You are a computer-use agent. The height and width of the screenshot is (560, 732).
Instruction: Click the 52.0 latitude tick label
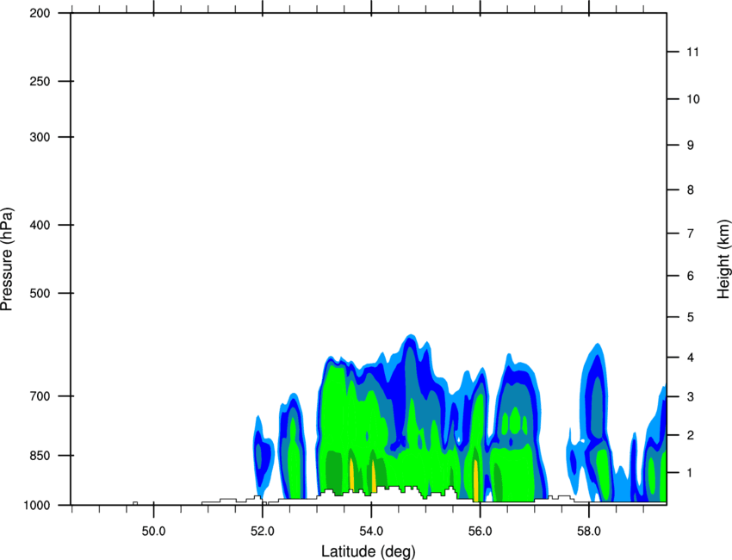pyautogui.click(x=263, y=531)
